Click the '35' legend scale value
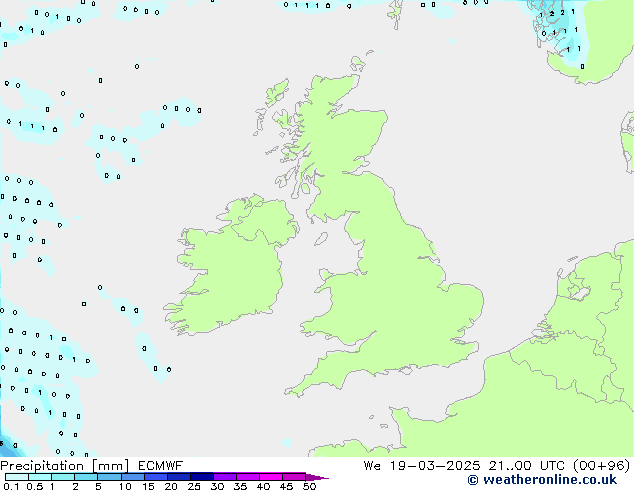Screen dimensions: 634x490 tap(240, 486)
